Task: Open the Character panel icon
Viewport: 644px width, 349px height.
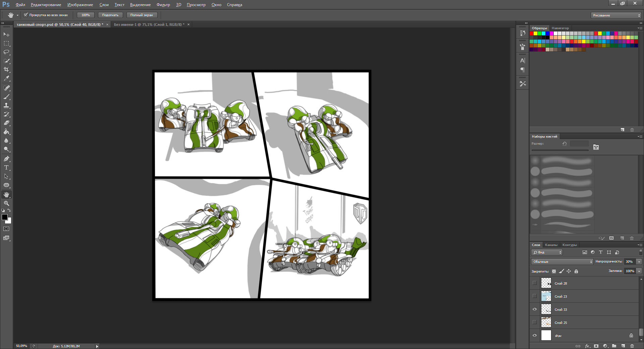Action: click(523, 61)
